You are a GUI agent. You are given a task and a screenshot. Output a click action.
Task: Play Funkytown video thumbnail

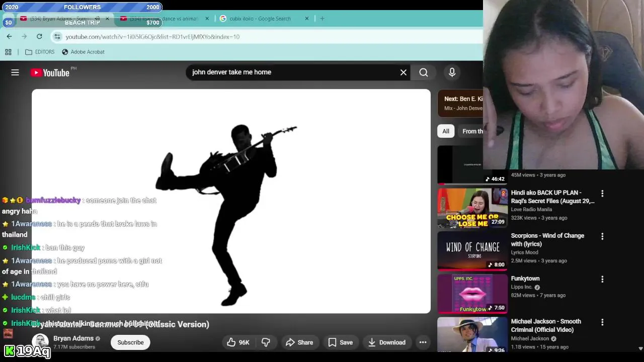472,294
